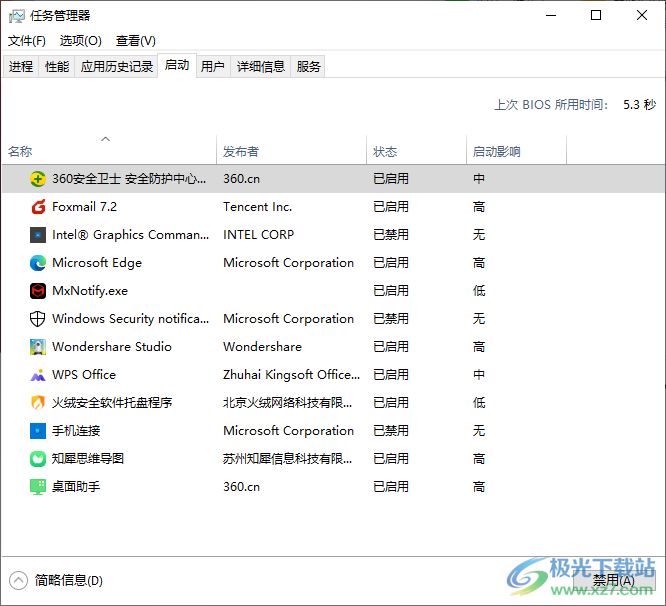Collapse to 简略信息 with the arrow icon
Viewport: 666px width, 606px height.
pos(18,581)
